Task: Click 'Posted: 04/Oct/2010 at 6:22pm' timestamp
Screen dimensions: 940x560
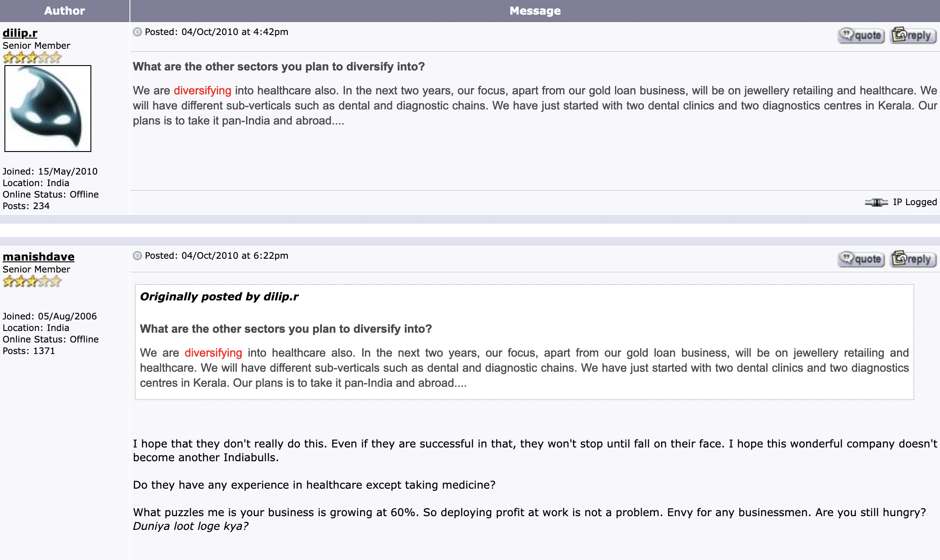Action: (216, 256)
